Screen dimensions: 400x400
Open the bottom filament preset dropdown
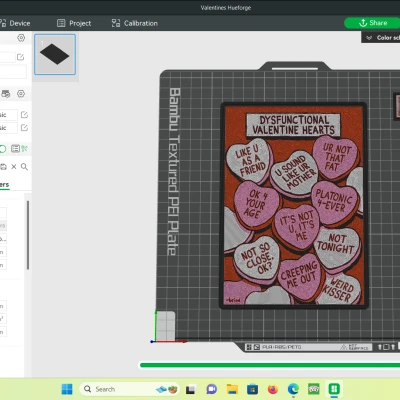(x=8, y=128)
